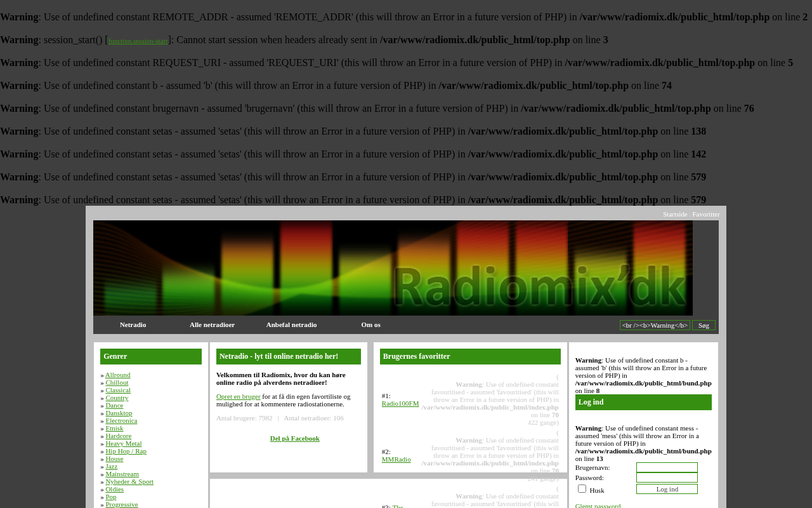Go to Startside link
The width and height of the screenshot is (812, 508).
675,215
